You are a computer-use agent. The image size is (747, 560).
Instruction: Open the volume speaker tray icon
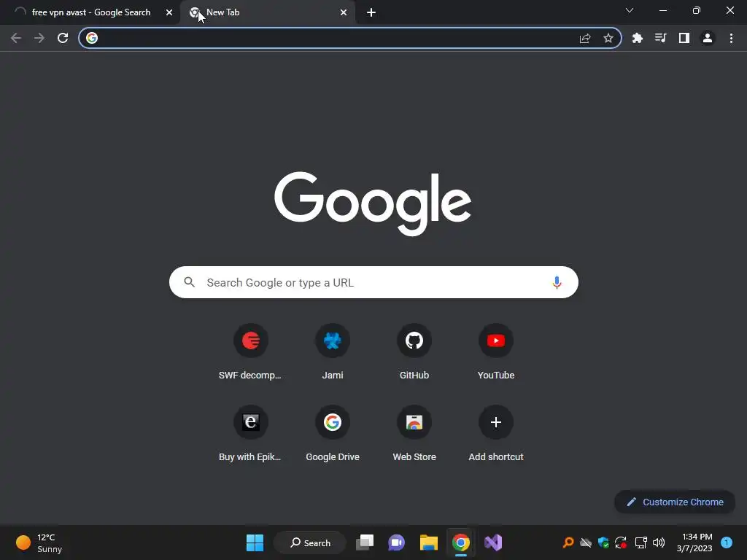659,542
